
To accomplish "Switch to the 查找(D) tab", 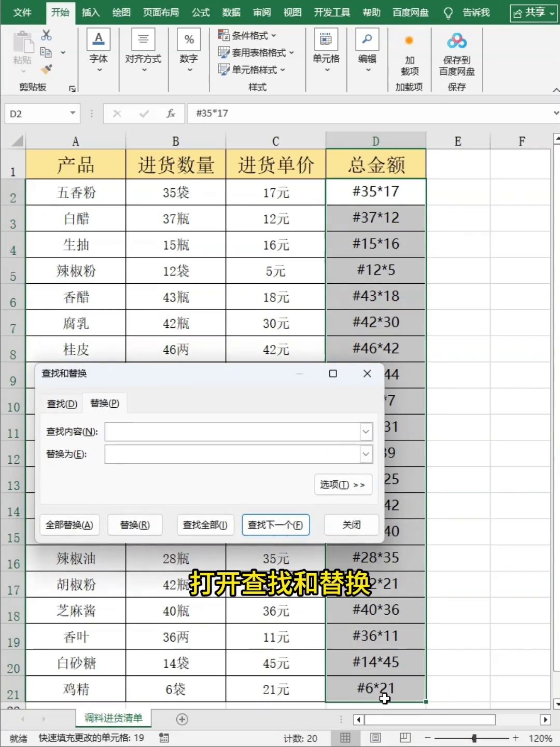I will pos(62,404).
